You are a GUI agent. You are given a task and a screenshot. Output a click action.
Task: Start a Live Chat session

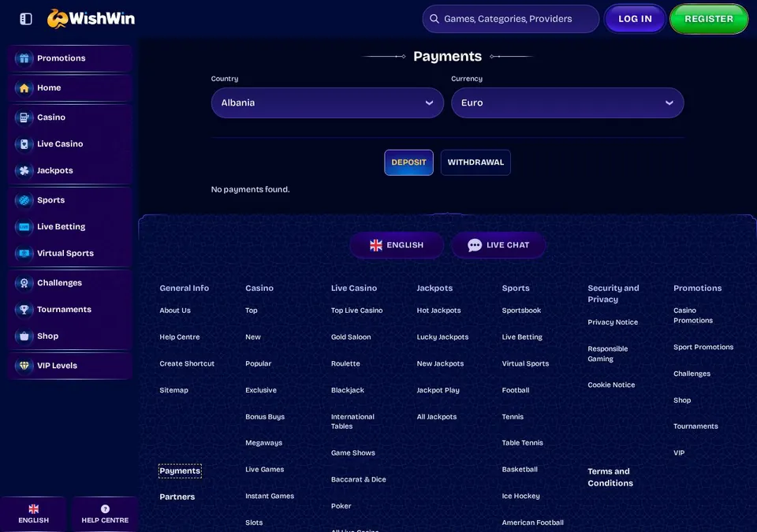(498, 245)
